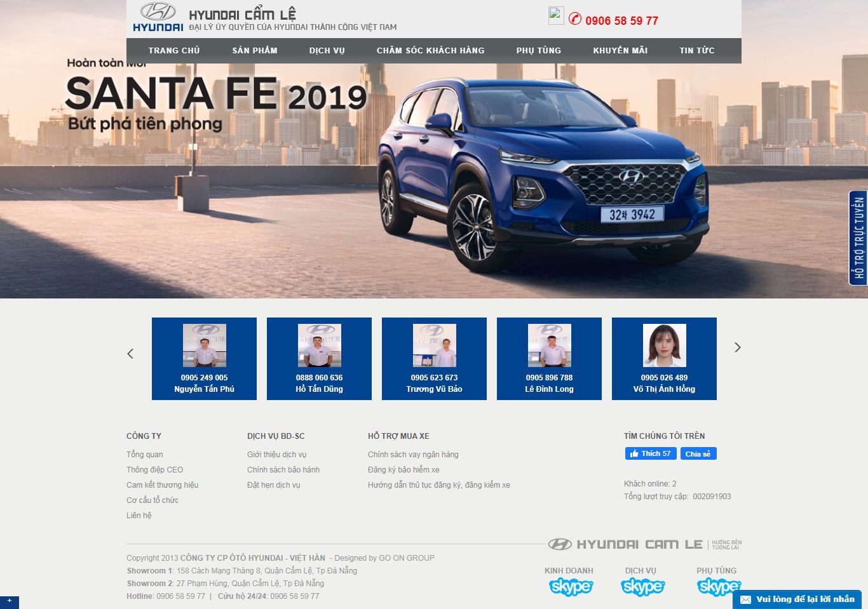This screenshot has height=609, width=868.
Task: Open Phụ Tùng Skype chat icon
Action: (718, 586)
